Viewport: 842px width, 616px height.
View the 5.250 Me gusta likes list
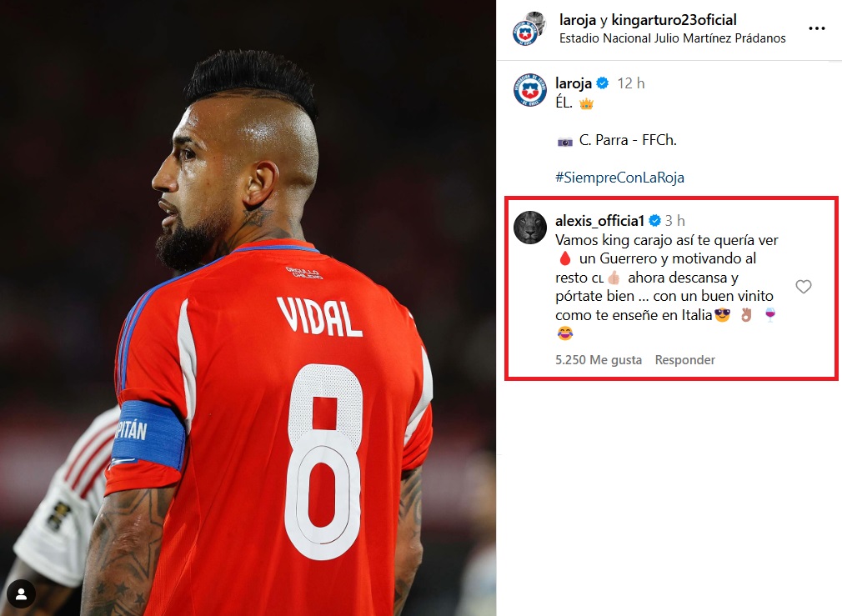click(x=599, y=360)
